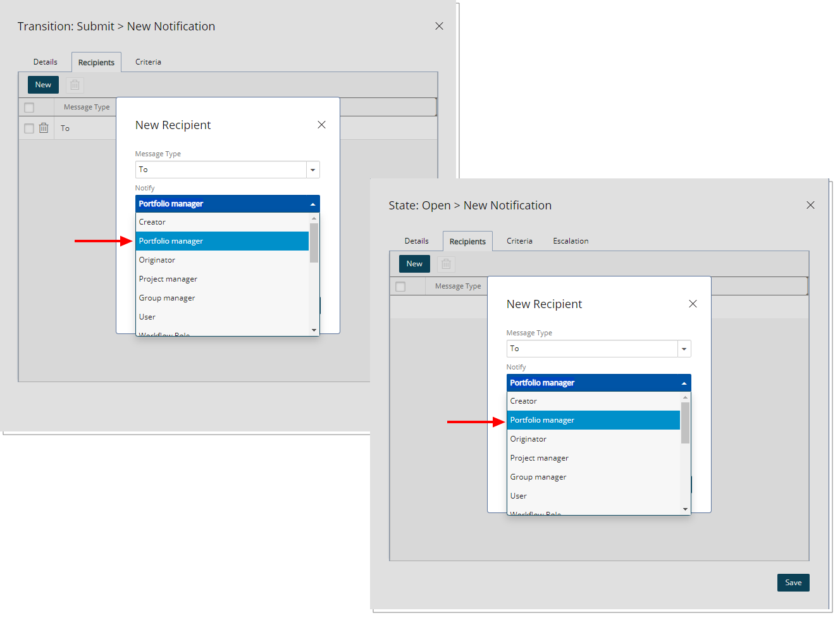Viewport: 840px width, 620px height.
Task: Open Message Type dropdown in Transition: Submit dialog
Action: tap(312, 170)
